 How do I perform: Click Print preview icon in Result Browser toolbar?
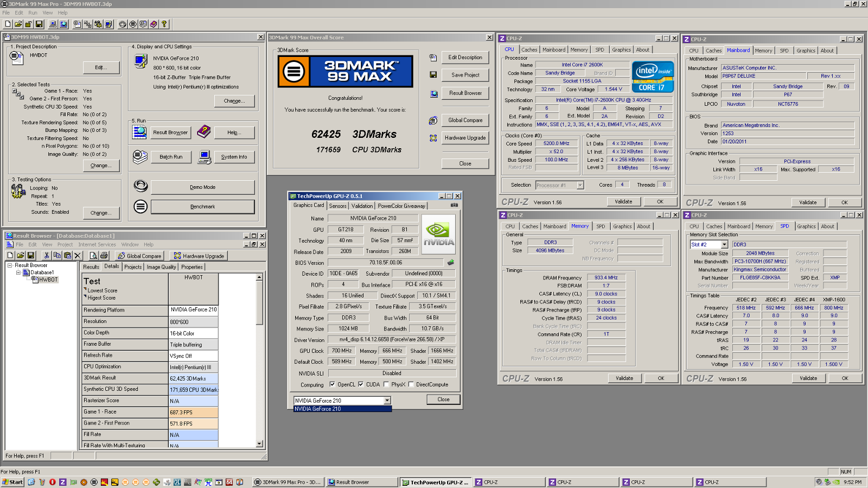(93, 255)
